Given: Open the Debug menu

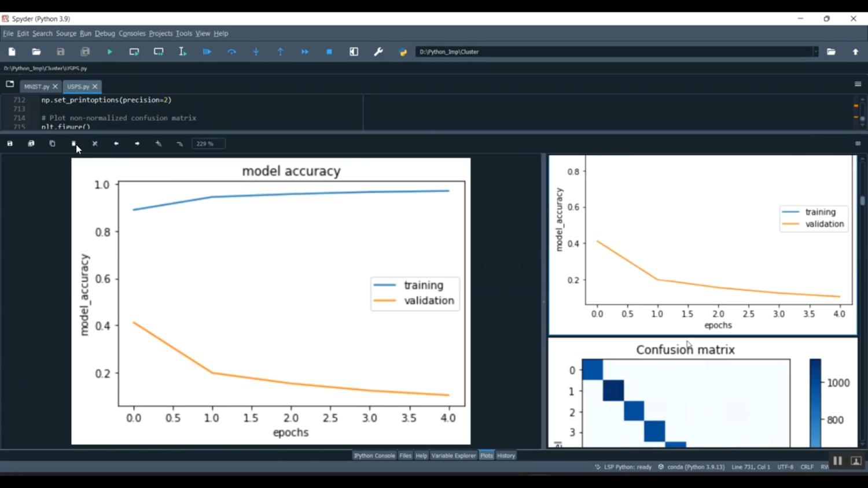Looking at the screenshot, I should 105,34.
